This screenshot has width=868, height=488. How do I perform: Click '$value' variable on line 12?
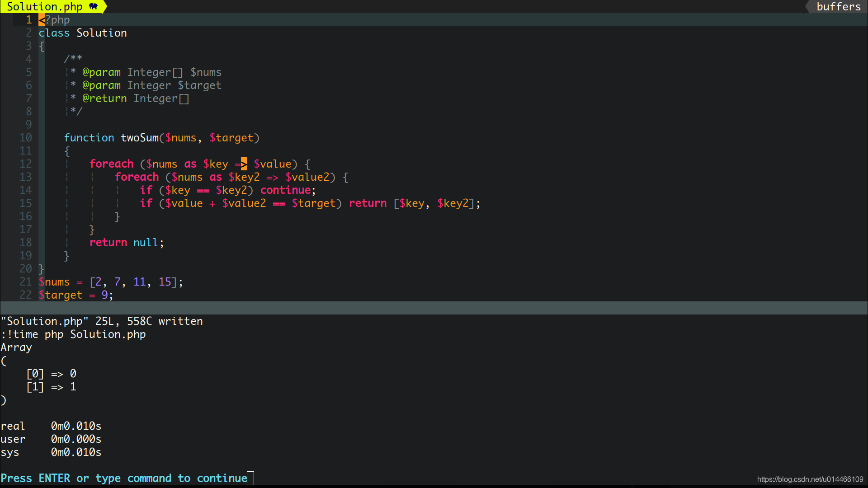point(273,164)
